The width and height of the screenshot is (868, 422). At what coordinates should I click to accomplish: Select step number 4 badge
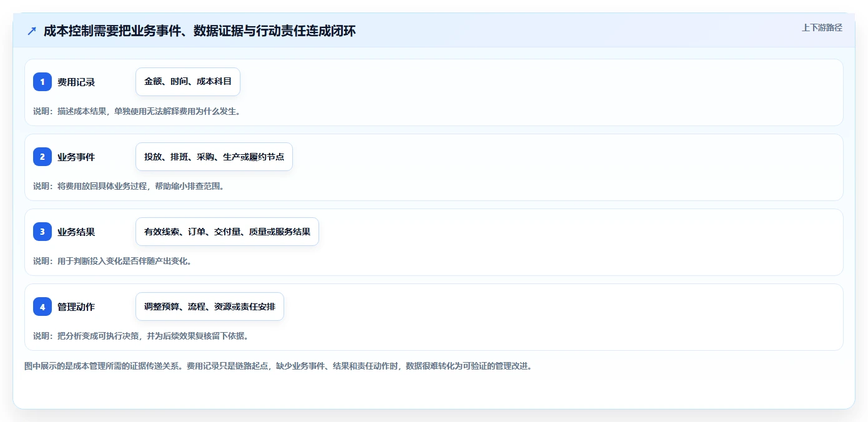coord(42,307)
